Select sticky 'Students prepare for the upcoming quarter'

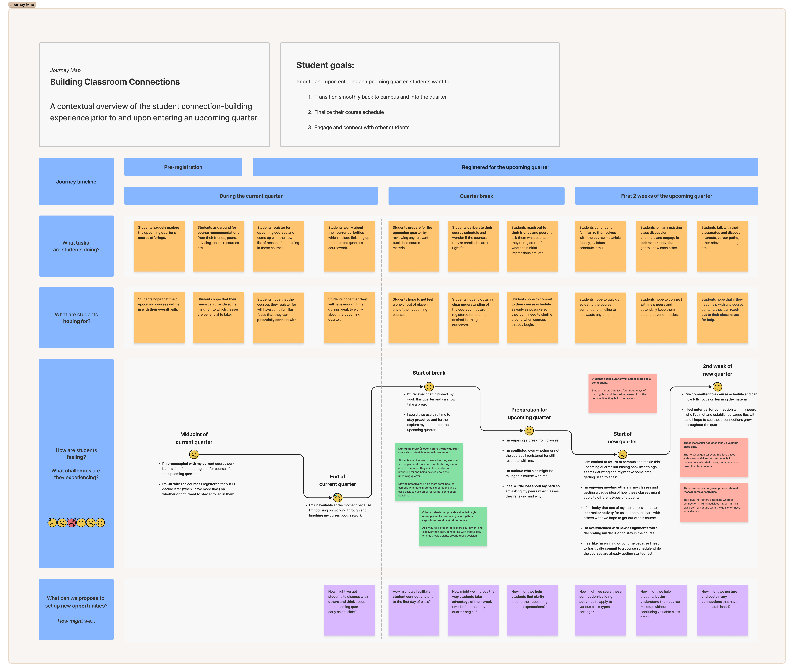(414, 246)
